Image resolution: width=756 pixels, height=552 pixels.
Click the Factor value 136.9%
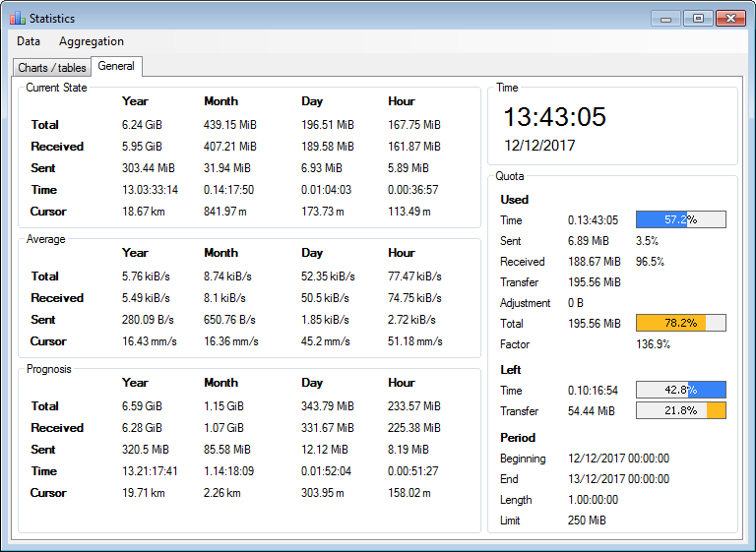pos(653,344)
